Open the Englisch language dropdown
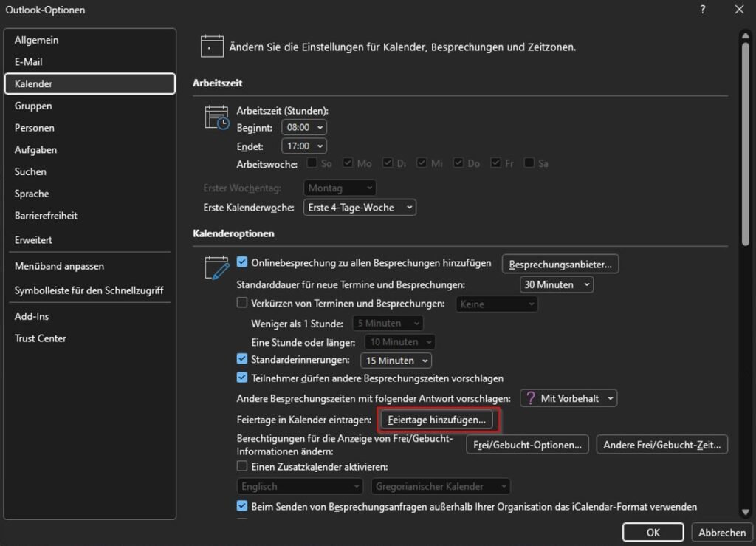Viewport: 756px width, 546px height. coord(300,486)
